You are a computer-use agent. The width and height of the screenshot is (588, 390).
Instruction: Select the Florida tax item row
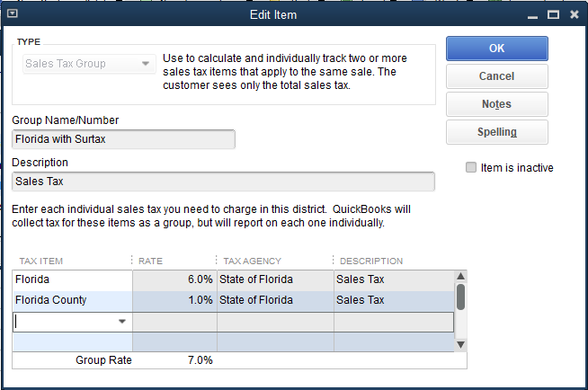pos(72,279)
